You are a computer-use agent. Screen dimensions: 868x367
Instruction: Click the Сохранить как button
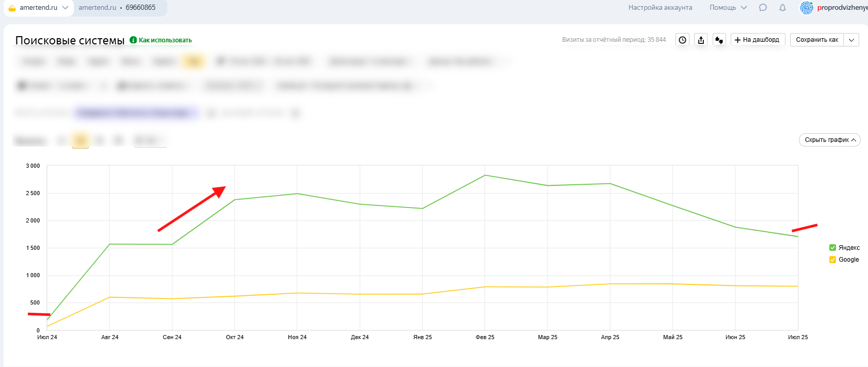pyautogui.click(x=817, y=40)
